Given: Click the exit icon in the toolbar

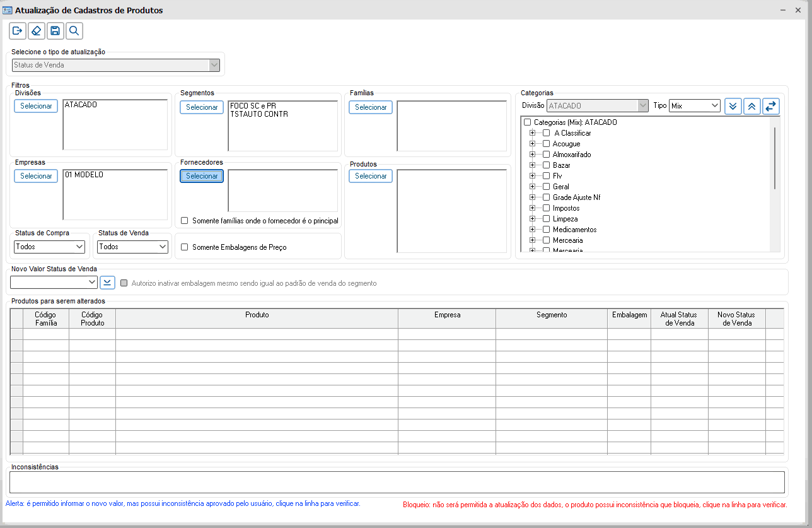Looking at the screenshot, I should (18, 31).
